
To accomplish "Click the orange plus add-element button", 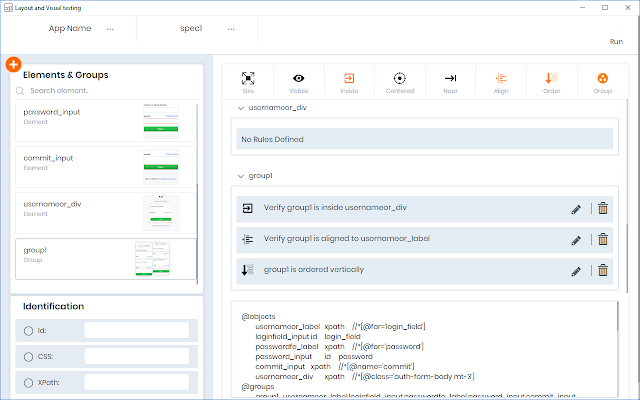I will coord(13,64).
